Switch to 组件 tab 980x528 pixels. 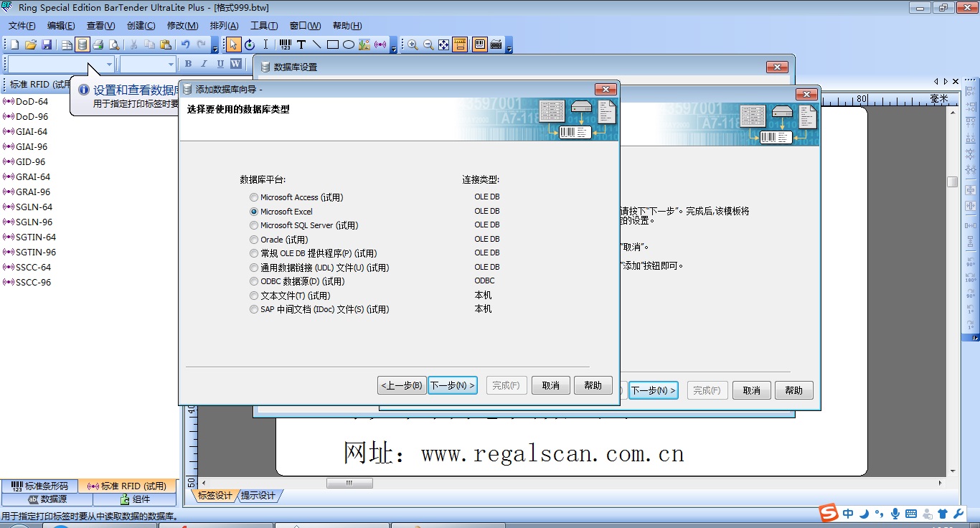[x=135, y=499]
